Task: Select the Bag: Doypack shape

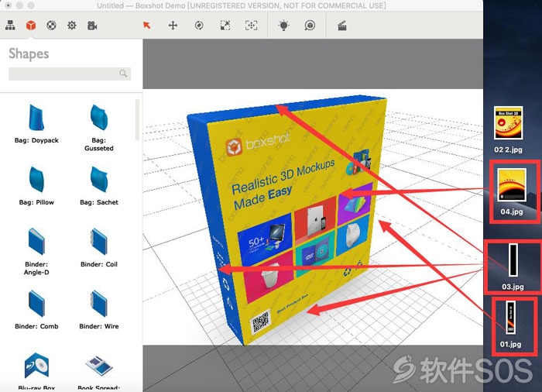Action: point(36,123)
